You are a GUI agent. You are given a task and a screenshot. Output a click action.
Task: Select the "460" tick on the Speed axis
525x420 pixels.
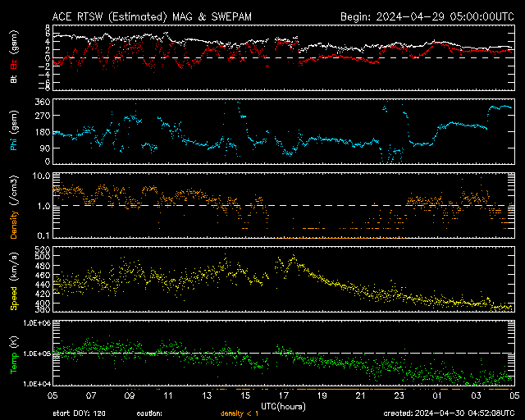[x=43, y=276]
